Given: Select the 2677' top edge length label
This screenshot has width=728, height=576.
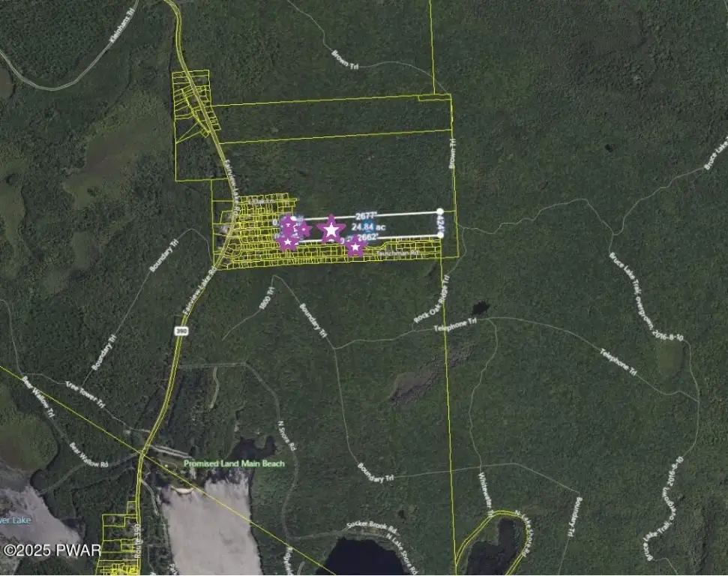Looking at the screenshot, I should pyautogui.click(x=366, y=216).
